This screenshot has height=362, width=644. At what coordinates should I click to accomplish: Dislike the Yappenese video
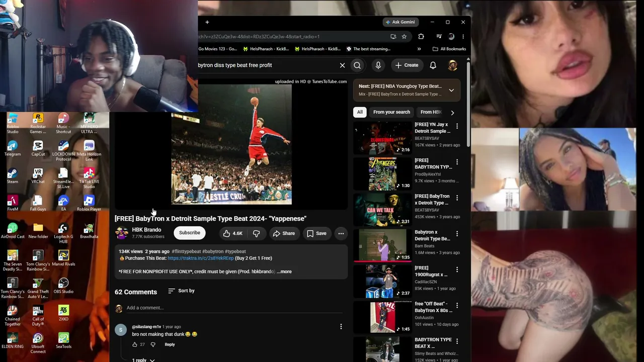click(256, 233)
